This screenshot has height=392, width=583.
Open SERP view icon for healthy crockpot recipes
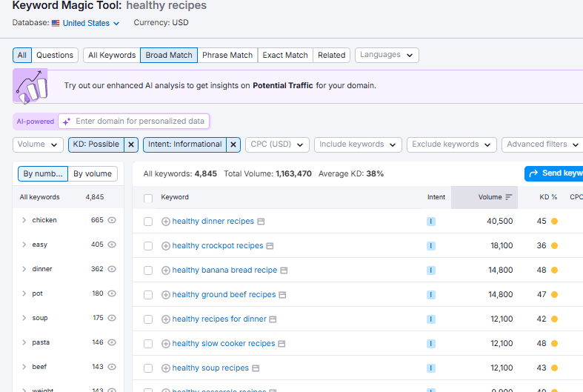point(270,246)
